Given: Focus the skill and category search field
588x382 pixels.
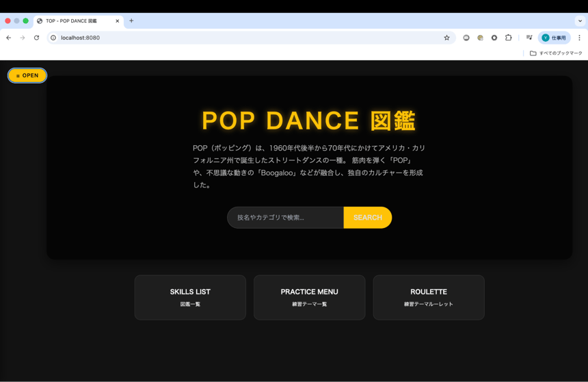Looking at the screenshot, I should pyautogui.click(x=285, y=218).
